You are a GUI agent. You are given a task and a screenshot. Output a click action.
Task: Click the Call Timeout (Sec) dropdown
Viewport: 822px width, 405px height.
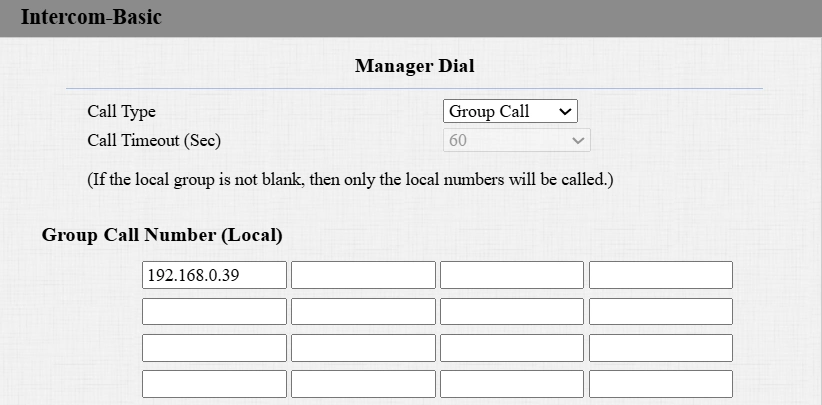(x=516, y=141)
